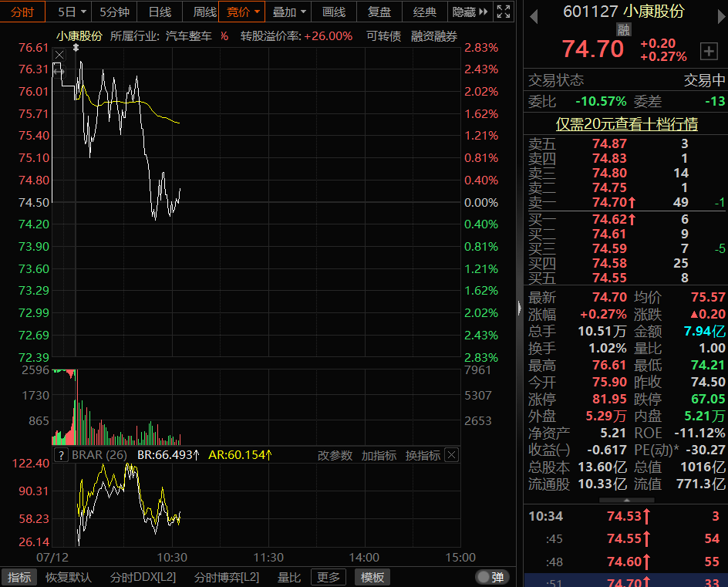Enter fullscreen chart mode icon
728x587 pixels.
click(x=504, y=12)
